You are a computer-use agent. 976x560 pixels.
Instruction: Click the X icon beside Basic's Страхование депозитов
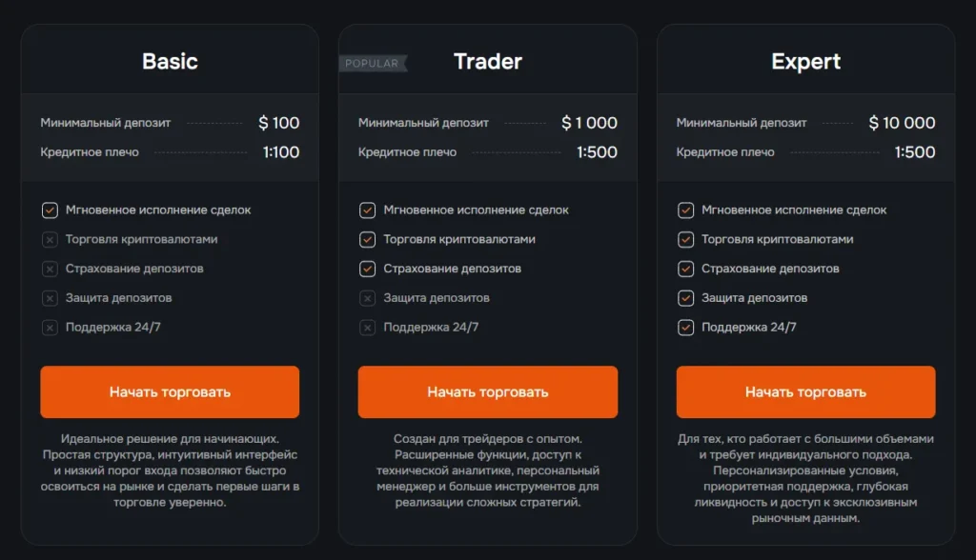coord(50,269)
